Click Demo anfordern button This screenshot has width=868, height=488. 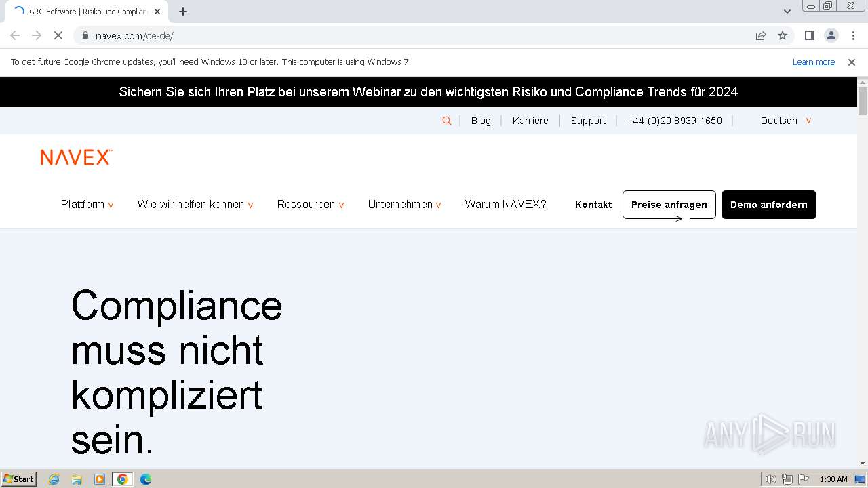pos(769,205)
